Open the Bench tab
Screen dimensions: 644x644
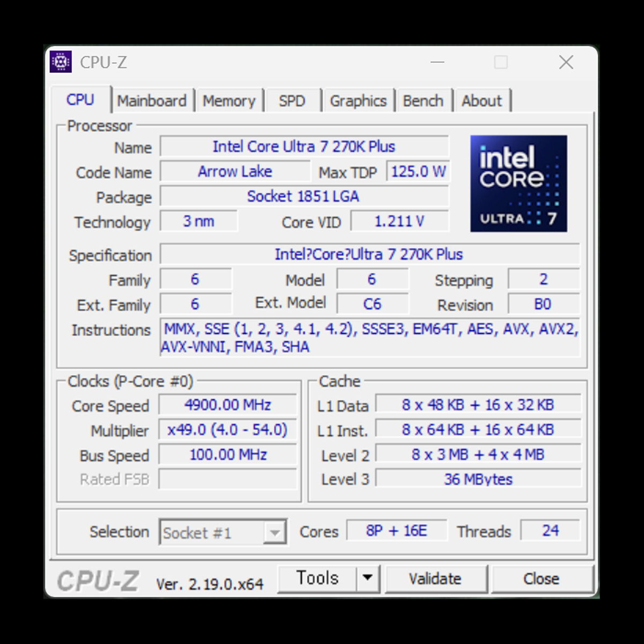423,101
